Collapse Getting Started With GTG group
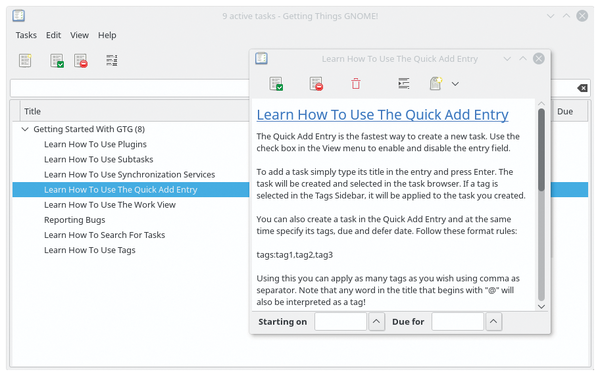This screenshot has height=376, width=600. coord(25,129)
